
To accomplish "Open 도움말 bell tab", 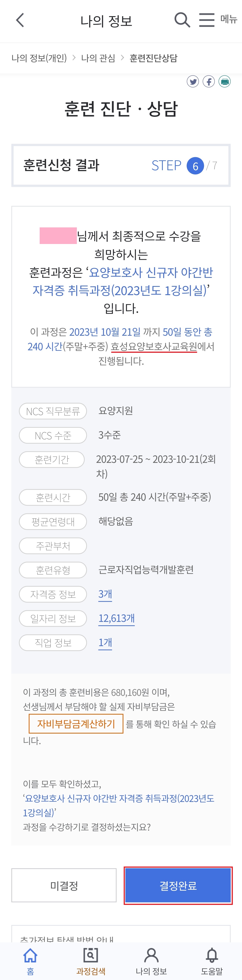I will pyautogui.click(x=212, y=961).
